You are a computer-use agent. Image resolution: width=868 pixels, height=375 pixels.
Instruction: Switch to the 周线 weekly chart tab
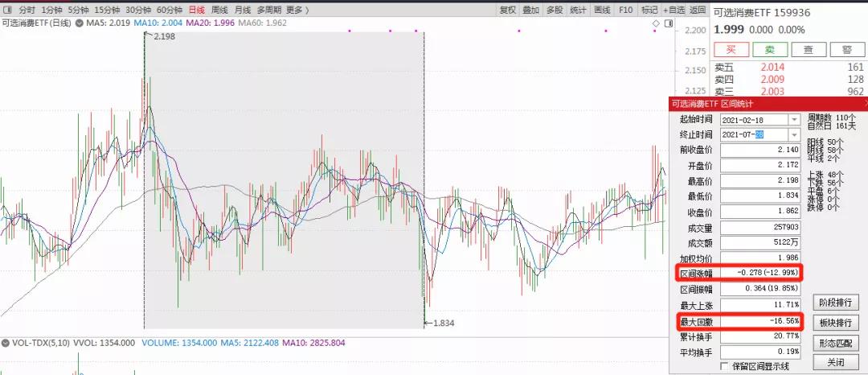tap(219, 10)
